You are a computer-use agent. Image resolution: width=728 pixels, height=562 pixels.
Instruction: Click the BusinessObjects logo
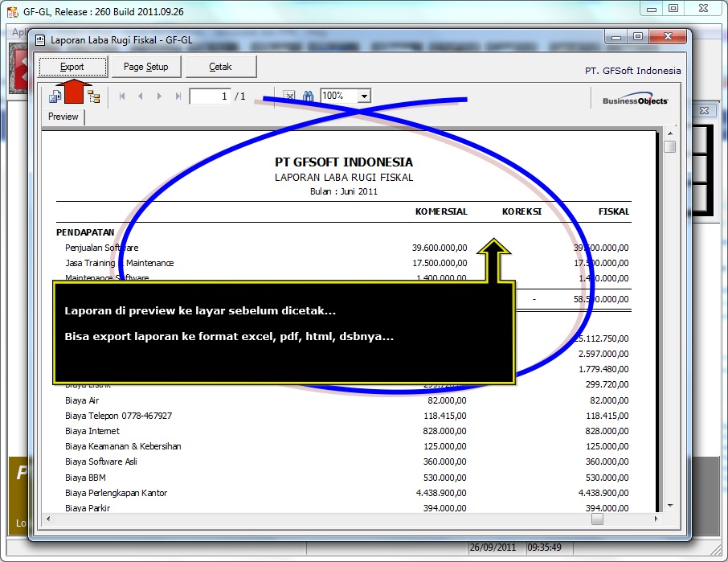tap(635, 101)
